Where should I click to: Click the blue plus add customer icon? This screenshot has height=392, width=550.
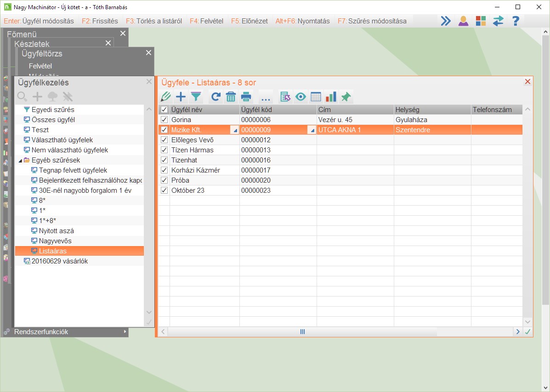(x=181, y=97)
